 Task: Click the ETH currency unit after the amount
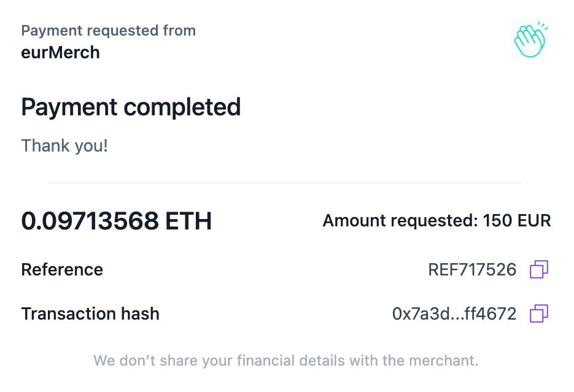coord(188,221)
